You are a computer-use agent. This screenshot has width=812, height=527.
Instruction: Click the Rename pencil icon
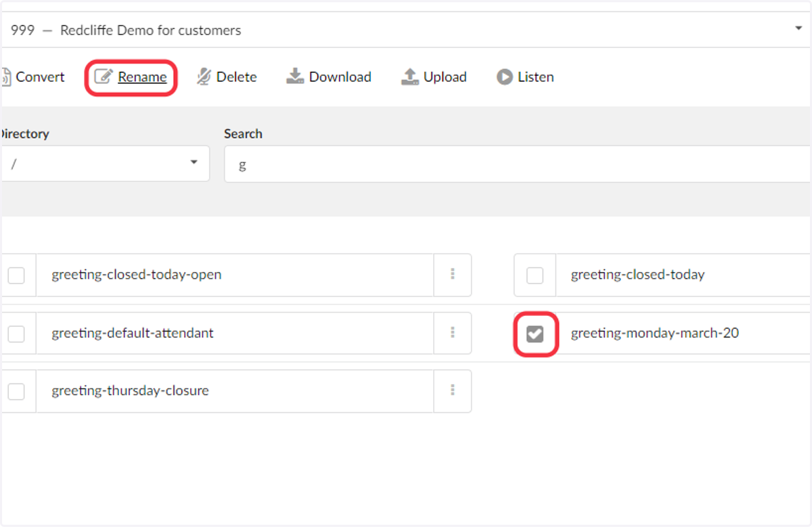(103, 76)
